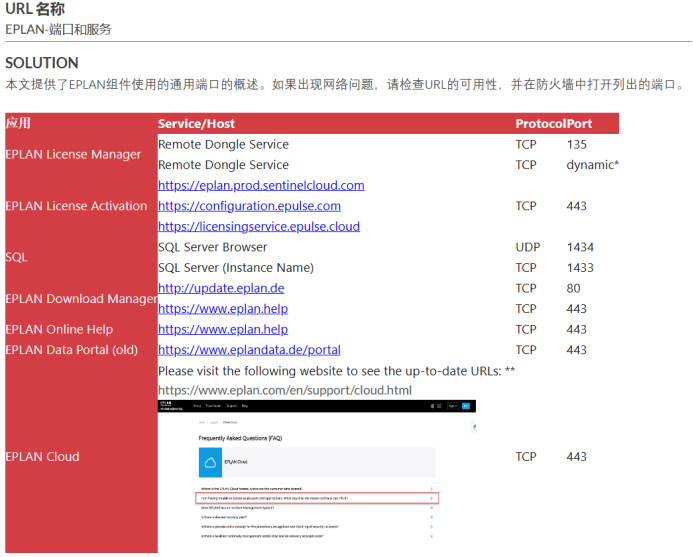Click the blue EPLAN Cloud icon tile
The height and width of the screenshot is (557, 693).
(210, 462)
